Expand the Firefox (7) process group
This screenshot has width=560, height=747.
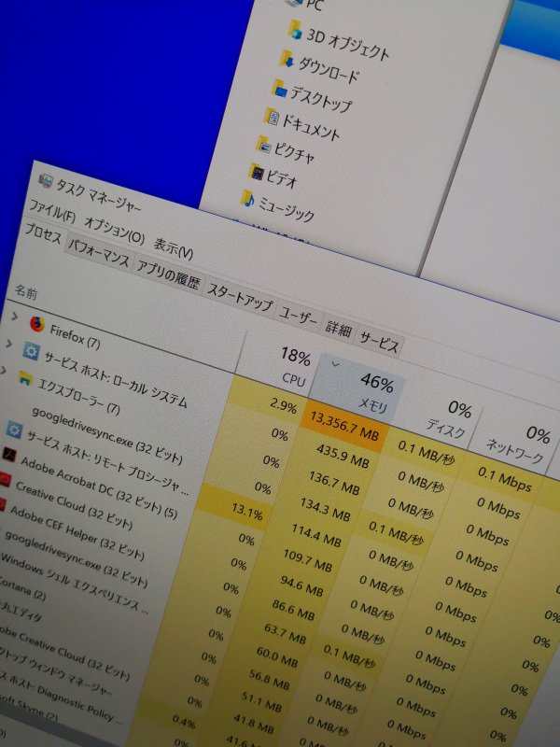(15, 317)
